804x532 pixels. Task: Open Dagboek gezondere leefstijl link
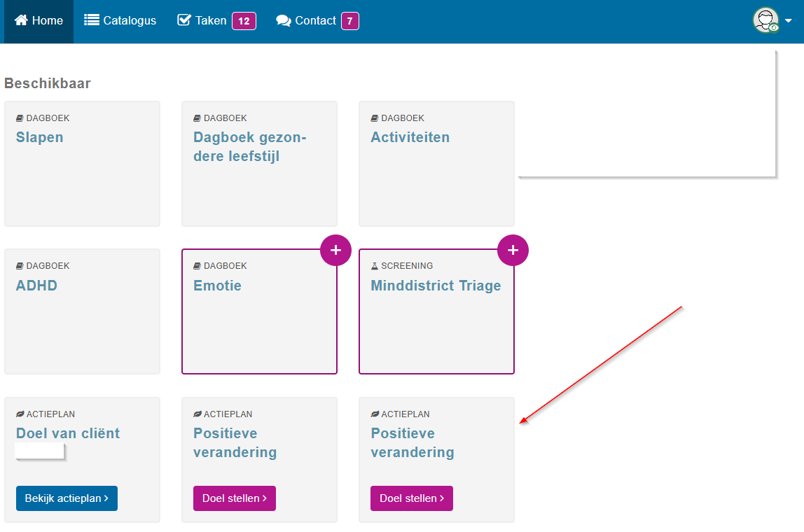pos(250,146)
